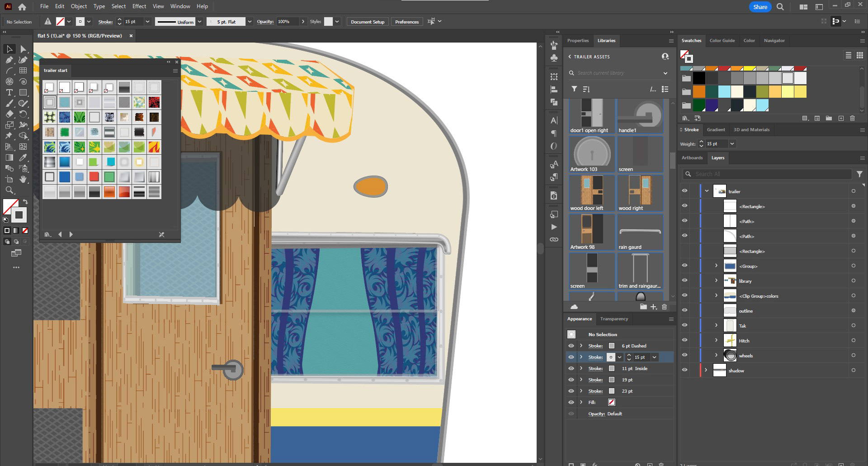Open the Stroke weight dropdown in Stroke panel
The image size is (868, 466).
tap(732, 144)
